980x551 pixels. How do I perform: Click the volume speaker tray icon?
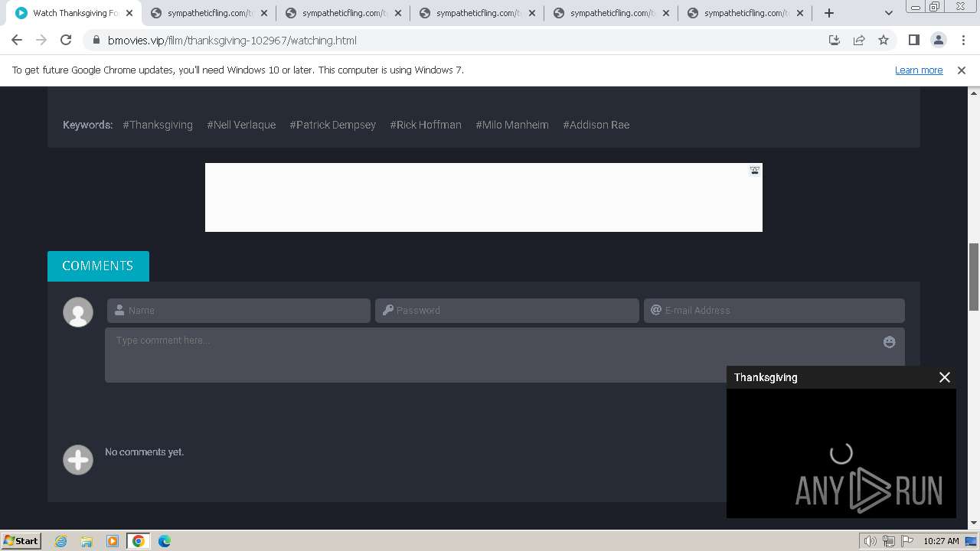(871, 541)
